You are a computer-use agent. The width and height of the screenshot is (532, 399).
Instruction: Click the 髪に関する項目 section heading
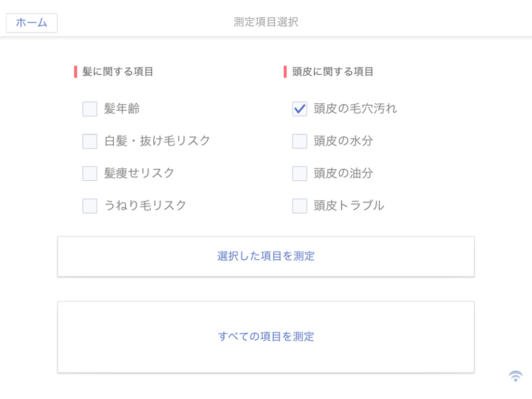[118, 72]
